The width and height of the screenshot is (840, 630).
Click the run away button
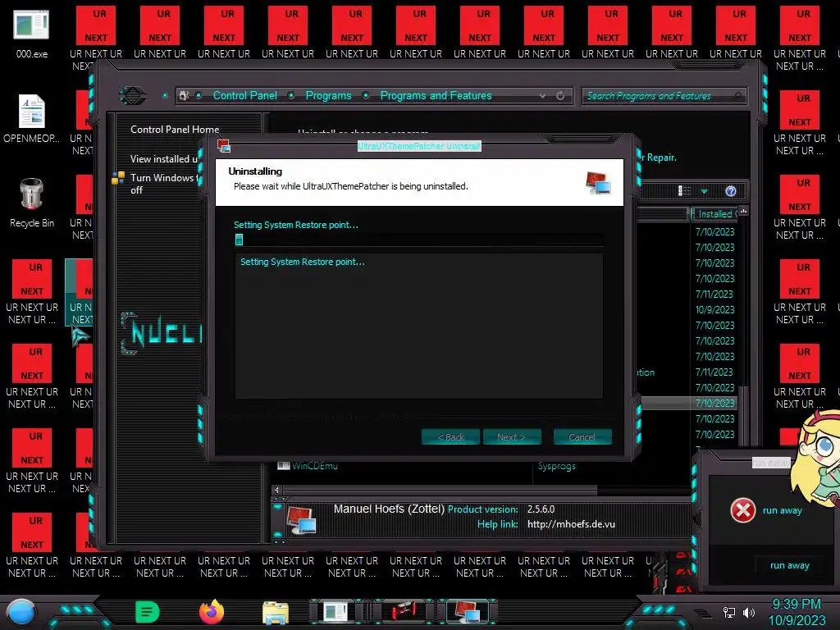[790, 565]
